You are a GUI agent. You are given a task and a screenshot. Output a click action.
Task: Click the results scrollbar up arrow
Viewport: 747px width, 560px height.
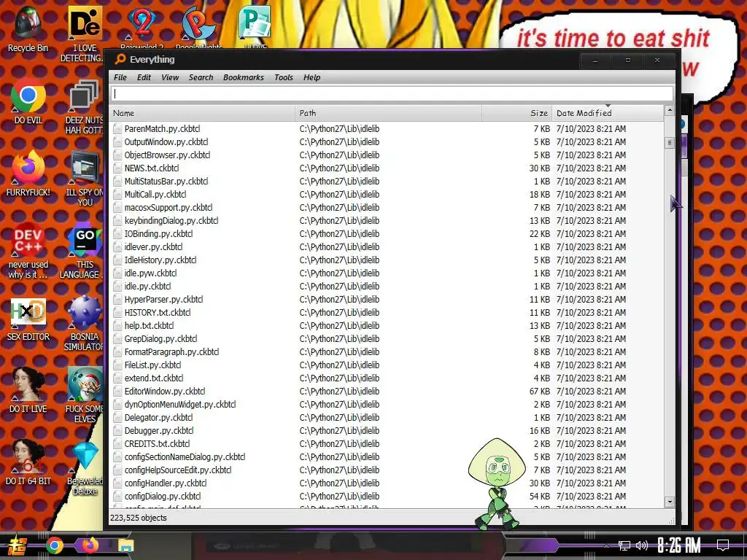tap(670, 111)
